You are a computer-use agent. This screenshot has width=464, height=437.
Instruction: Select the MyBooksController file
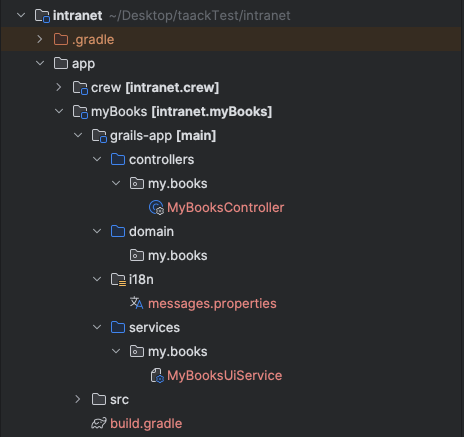225,207
